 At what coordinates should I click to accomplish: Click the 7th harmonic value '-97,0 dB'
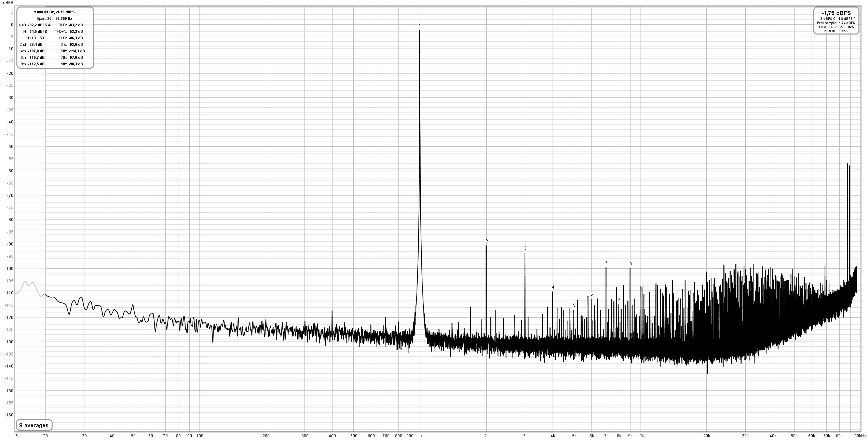tap(76, 57)
